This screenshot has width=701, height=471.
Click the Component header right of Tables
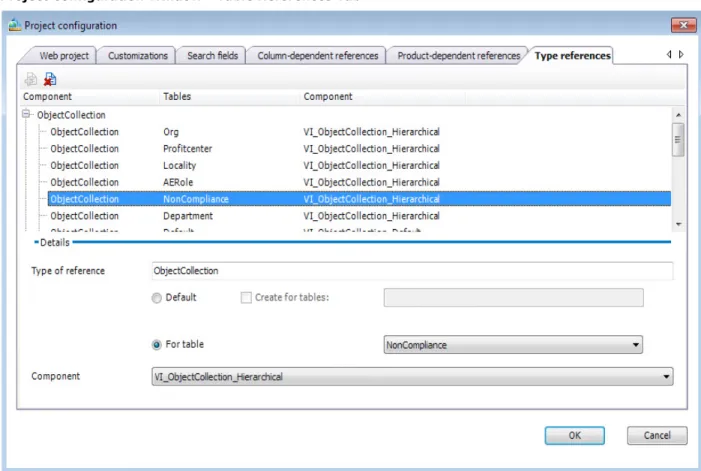tap(382, 97)
